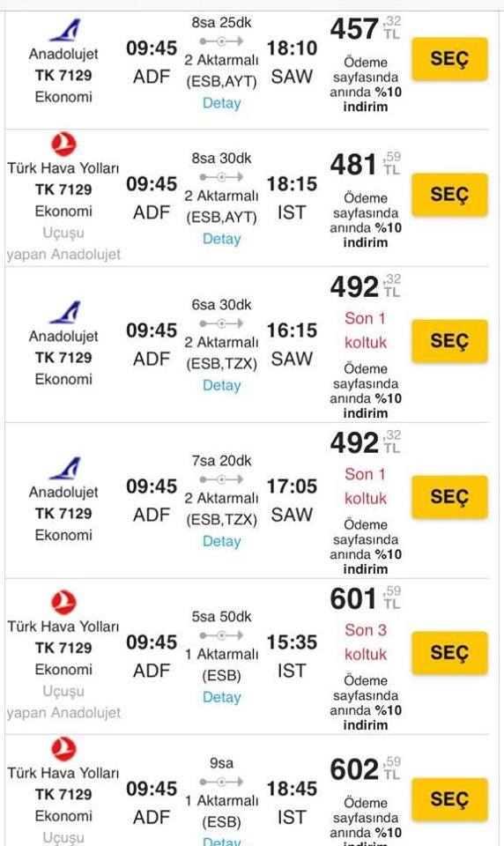
Task: Choose the 481 TL flight via SEÇ button
Action: click(x=449, y=195)
